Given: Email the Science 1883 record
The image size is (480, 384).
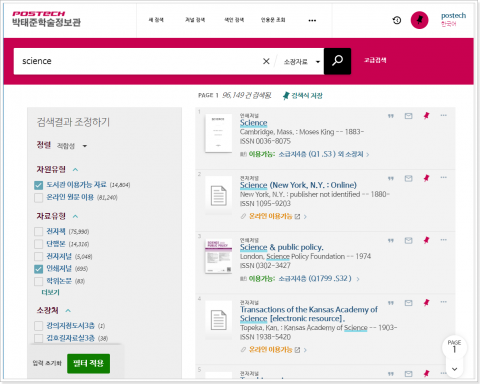Looking at the screenshot, I should pyautogui.click(x=408, y=116).
